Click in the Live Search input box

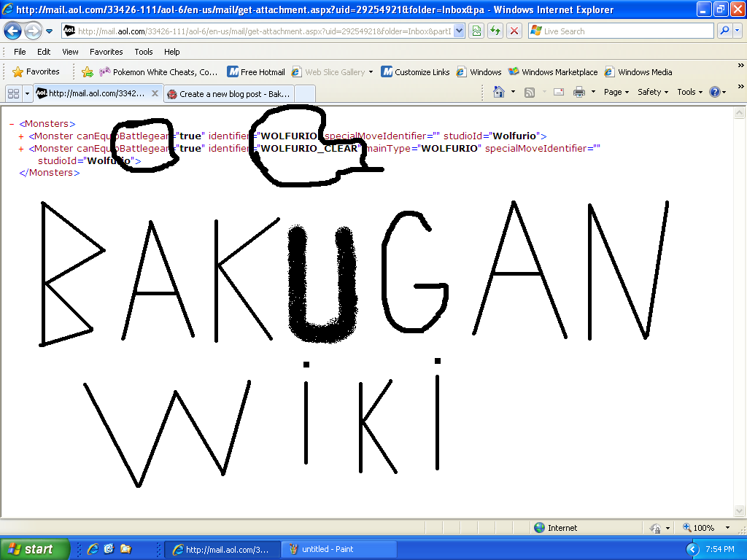[620, 31]
